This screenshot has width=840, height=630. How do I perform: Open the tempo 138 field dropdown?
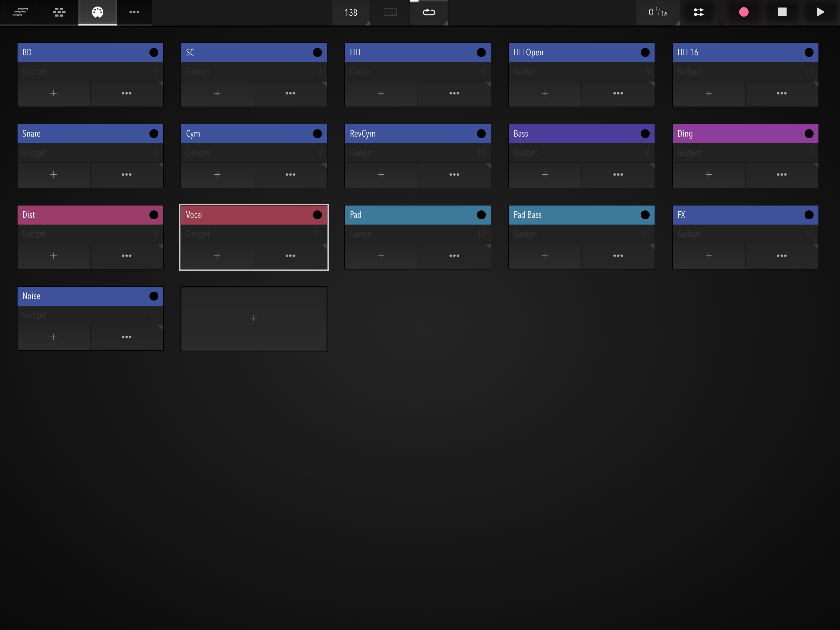pos(351,13)
